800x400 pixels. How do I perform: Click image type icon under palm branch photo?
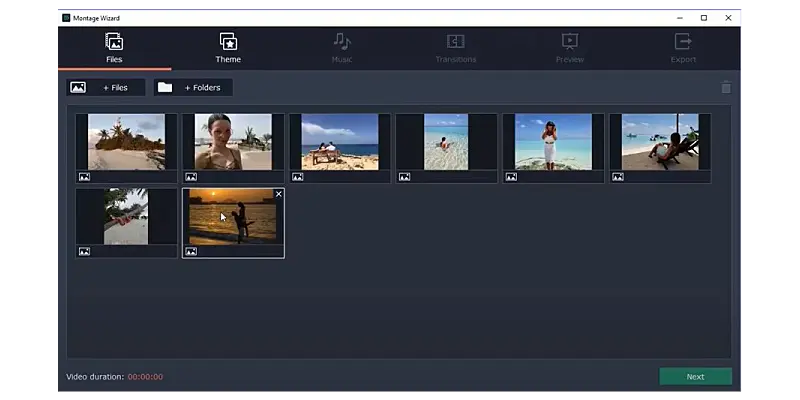pyautogui.click(x=84, y=252)
